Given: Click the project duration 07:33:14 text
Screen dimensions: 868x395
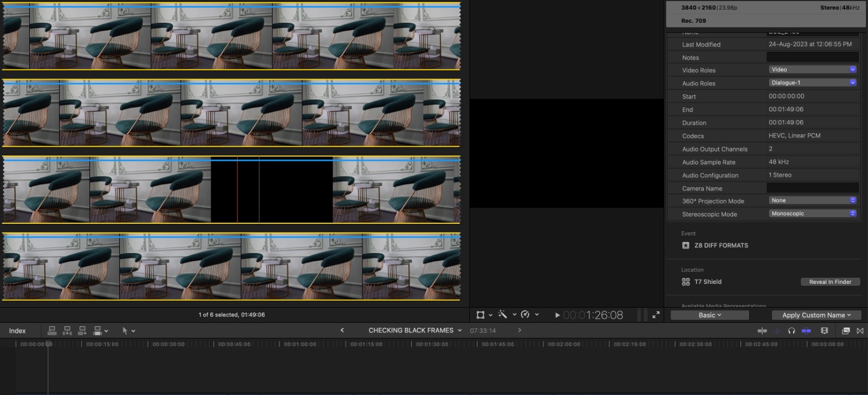Looking at the screenshot, I should click(483, 331).
